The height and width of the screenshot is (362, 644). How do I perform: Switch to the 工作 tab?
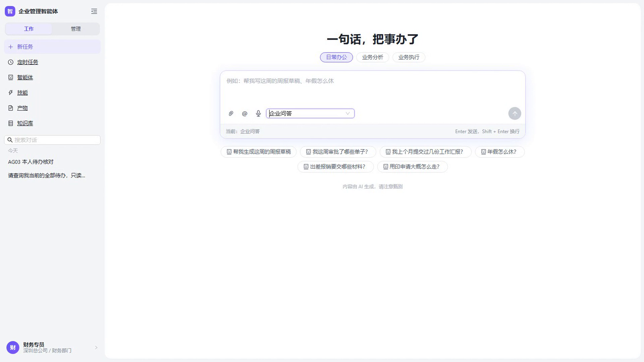point(29,29)
